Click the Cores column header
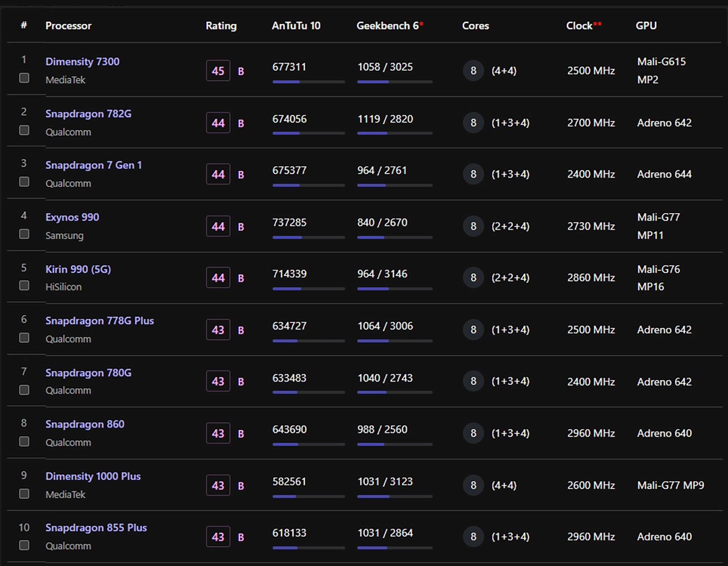Screen dimensions: 728x566 [x=476, y=26]
